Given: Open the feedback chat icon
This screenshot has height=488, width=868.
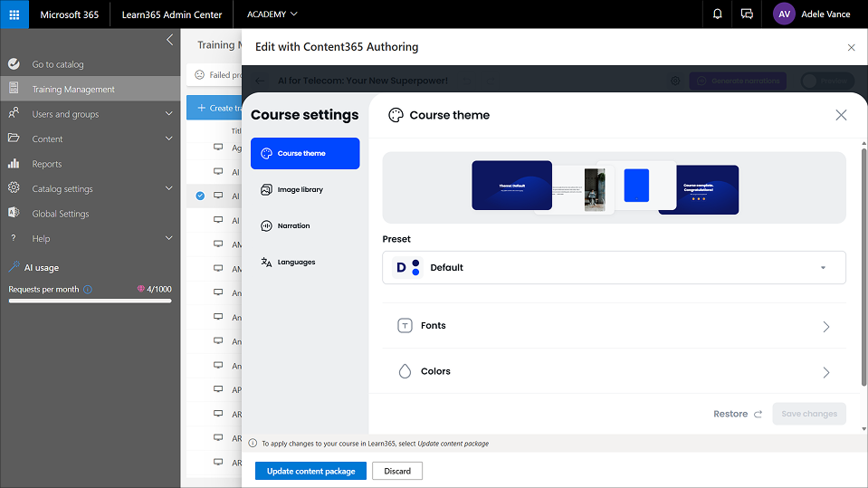Looking at the screenshot, I should tap(747, 14).
